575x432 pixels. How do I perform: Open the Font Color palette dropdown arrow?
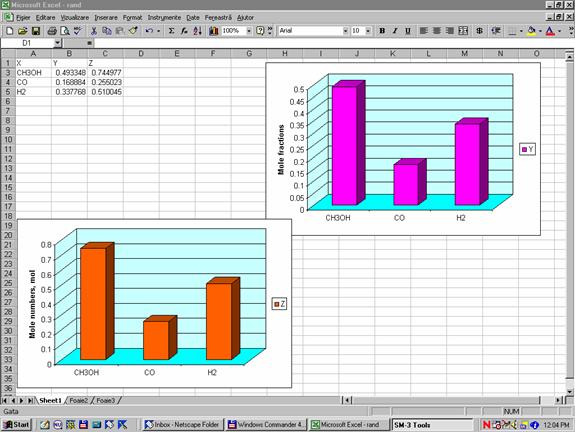coord(559,31)
